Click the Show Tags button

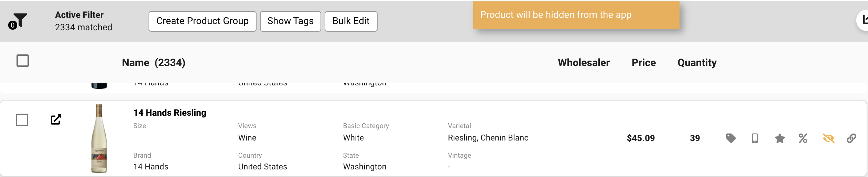pos(291,21)
